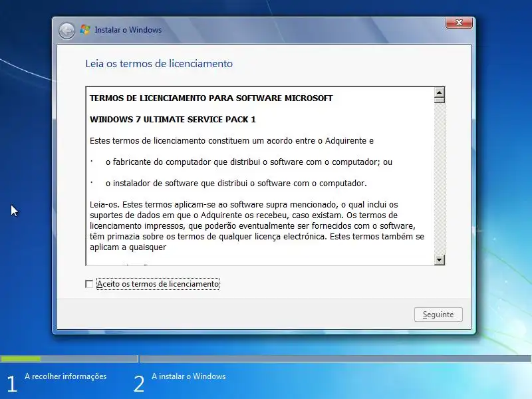
Task: Click text WINDOWS 7 ULTIMATE SERVICE PACK 1
Action: point(173,120)
